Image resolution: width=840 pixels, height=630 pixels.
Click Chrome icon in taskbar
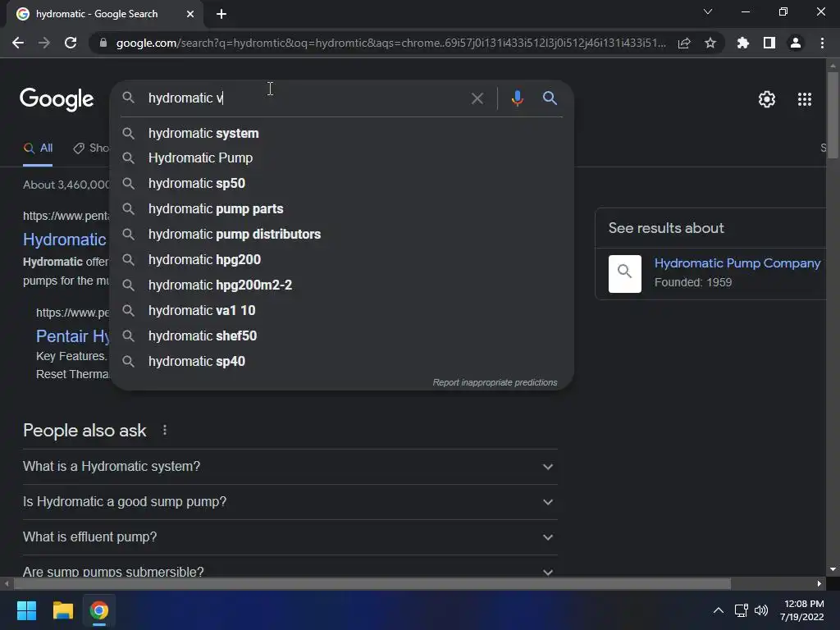tap(99, 610)
